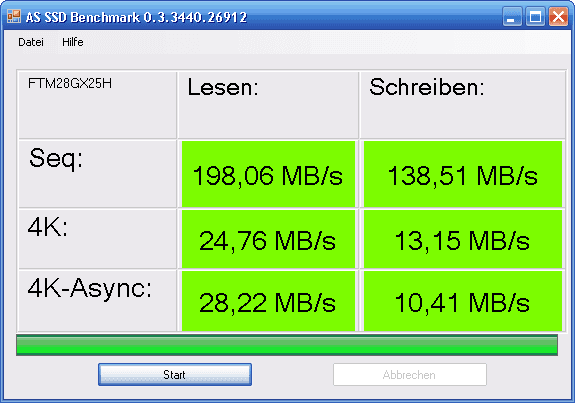Image resolution: width=575 pixels, height=403 pixels.
Task: Select the 4K-Async write result 10,41 MB/s
Action: click(463, 301)
